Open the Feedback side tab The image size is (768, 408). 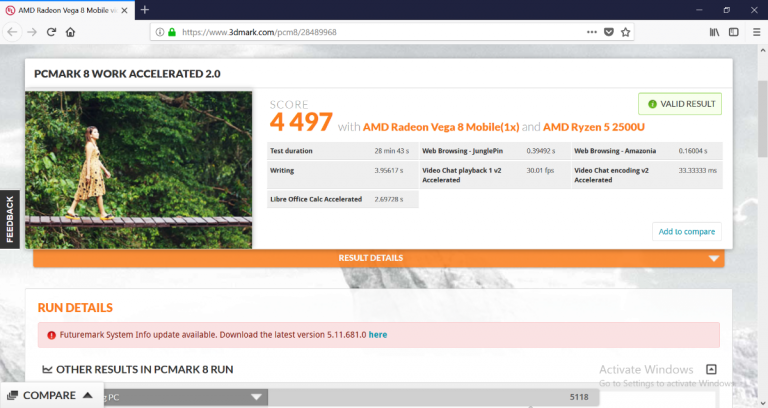pyautogui.click(x=10, y=219)
